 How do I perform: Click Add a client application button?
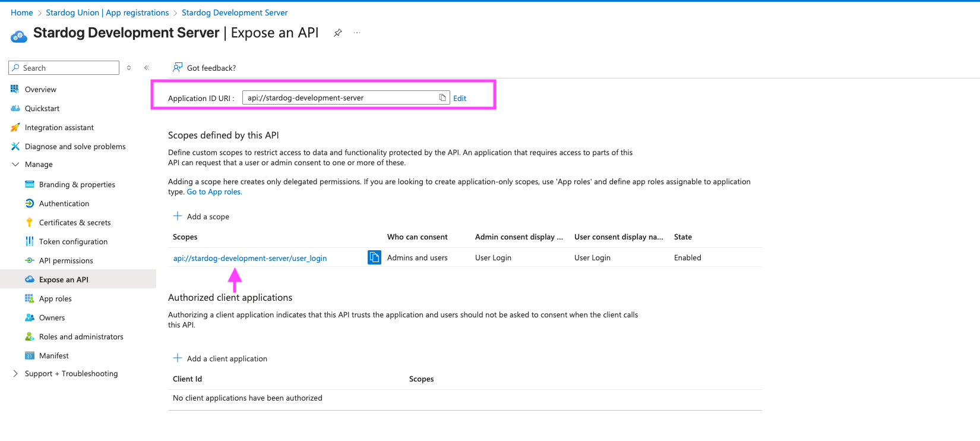click(220, 358)
